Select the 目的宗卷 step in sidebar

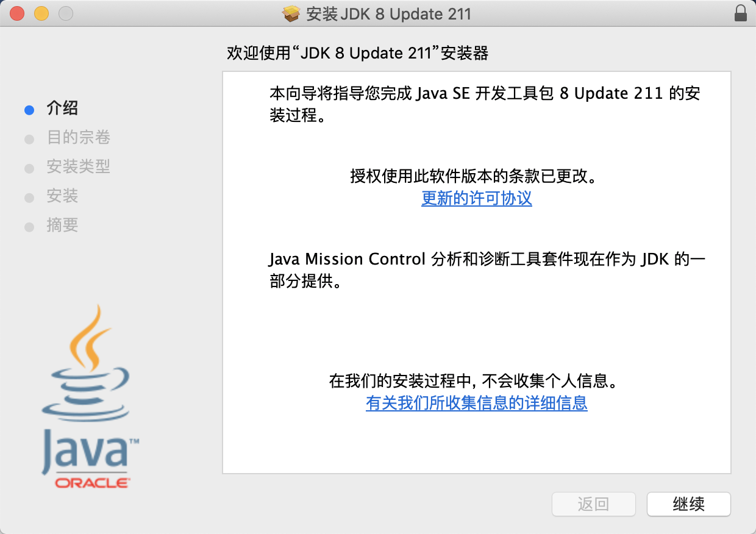(x=78, y=138)
